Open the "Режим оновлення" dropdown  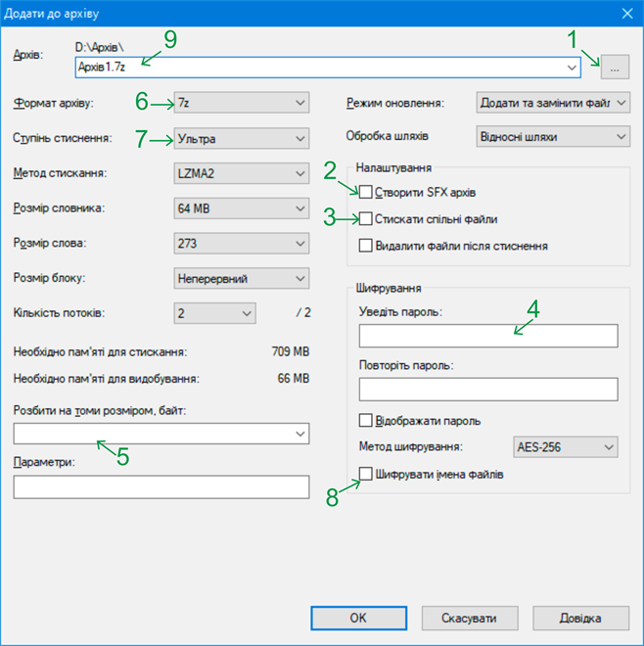552,103
